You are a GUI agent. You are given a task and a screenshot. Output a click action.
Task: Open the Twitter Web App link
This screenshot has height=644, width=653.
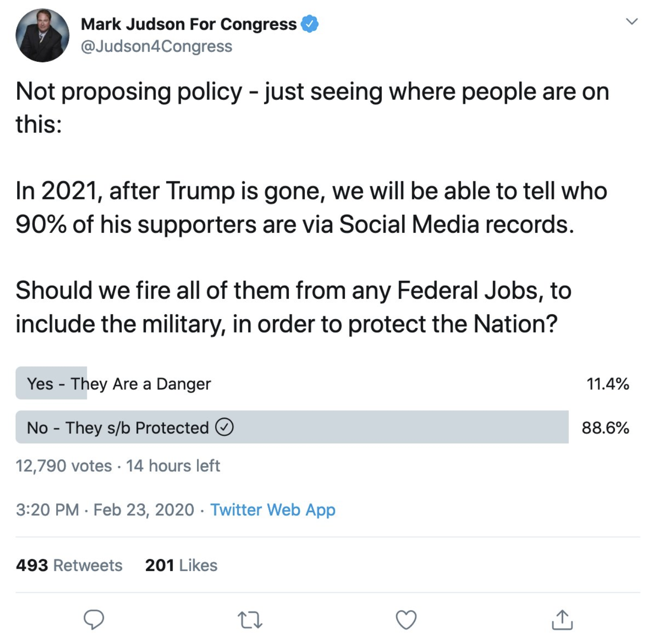273,510
